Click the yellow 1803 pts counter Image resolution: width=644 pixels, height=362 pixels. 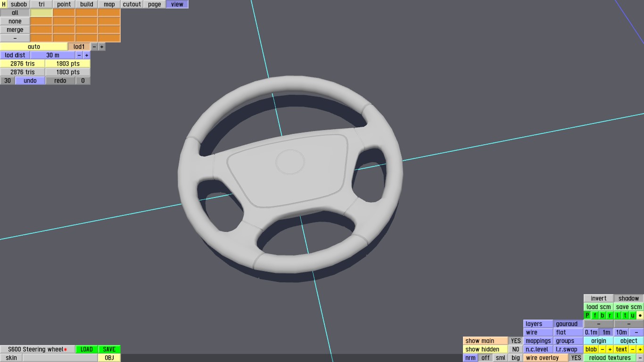pyautogui.click(x=68, y=64)
